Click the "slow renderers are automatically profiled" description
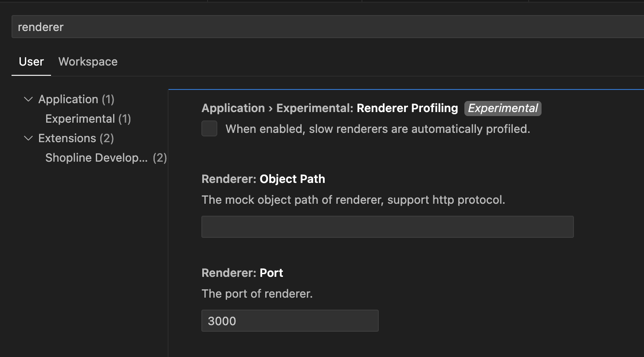 tap(377, 129)
